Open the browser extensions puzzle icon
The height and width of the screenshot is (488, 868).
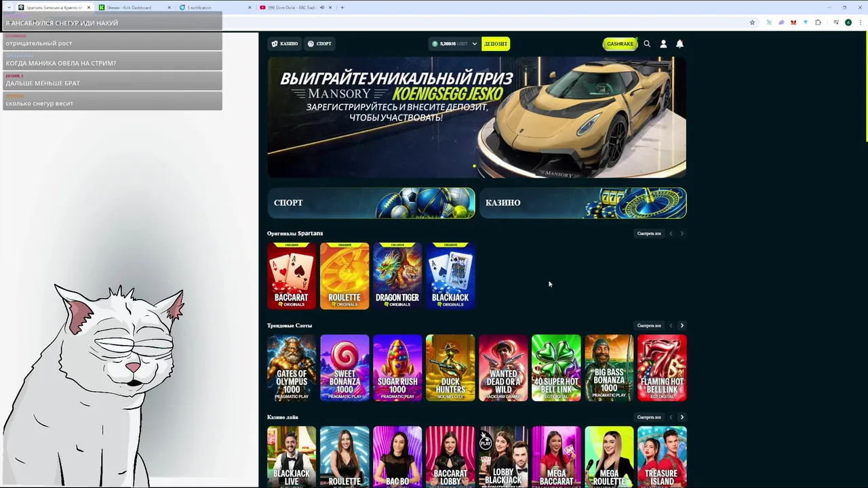click(818, 22)
